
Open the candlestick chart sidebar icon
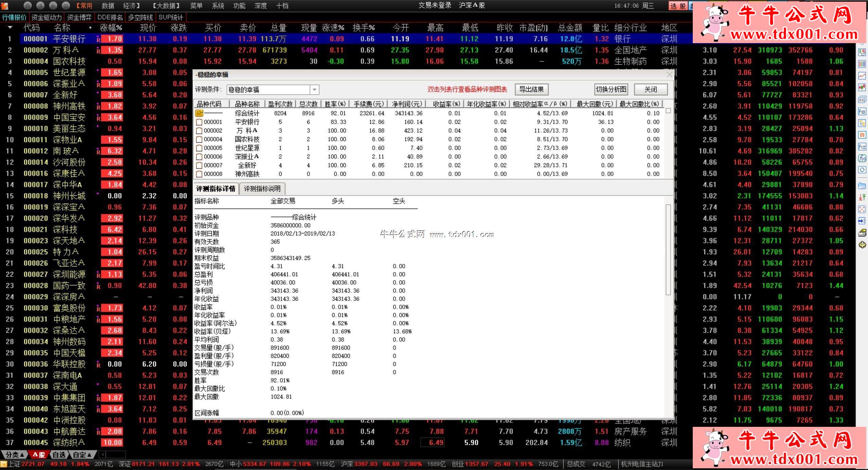coord(862,88)
